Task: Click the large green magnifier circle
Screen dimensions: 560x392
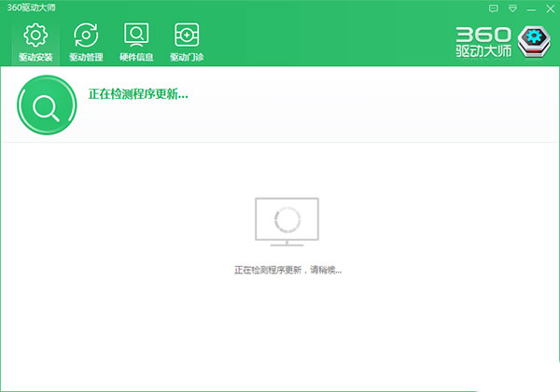Action: [x=47, y=105]
